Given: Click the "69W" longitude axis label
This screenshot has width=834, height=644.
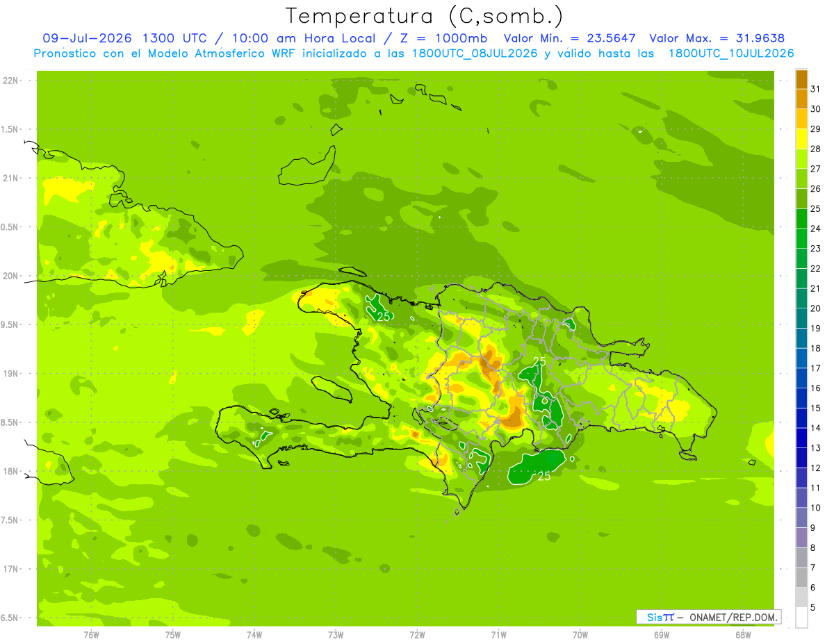Looking at the screenshot, I should coord(662,634).
